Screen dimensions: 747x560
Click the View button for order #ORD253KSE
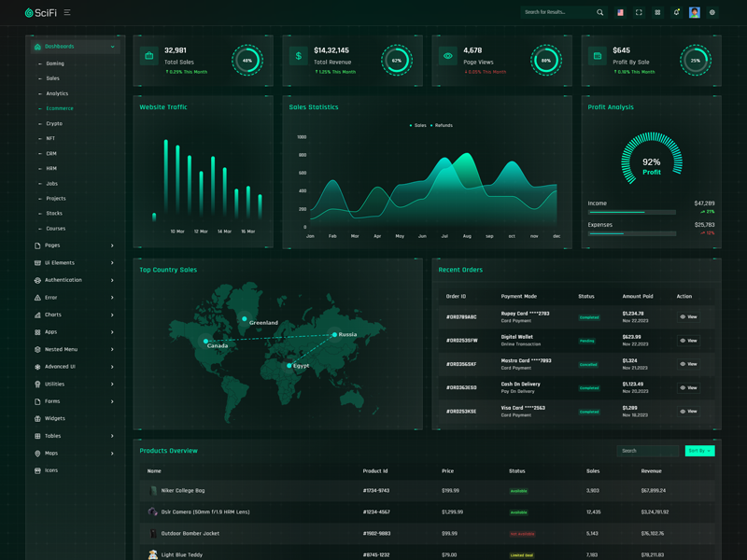689,412
